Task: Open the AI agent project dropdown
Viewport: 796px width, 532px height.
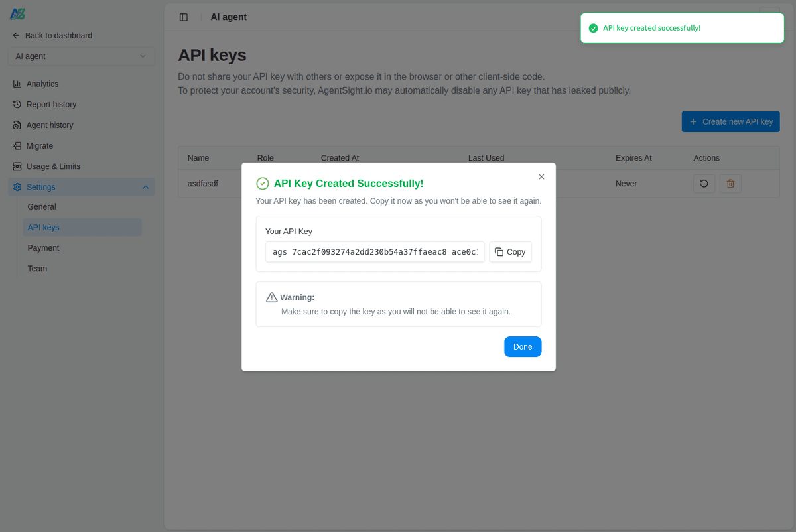Action: coord(81,56)
